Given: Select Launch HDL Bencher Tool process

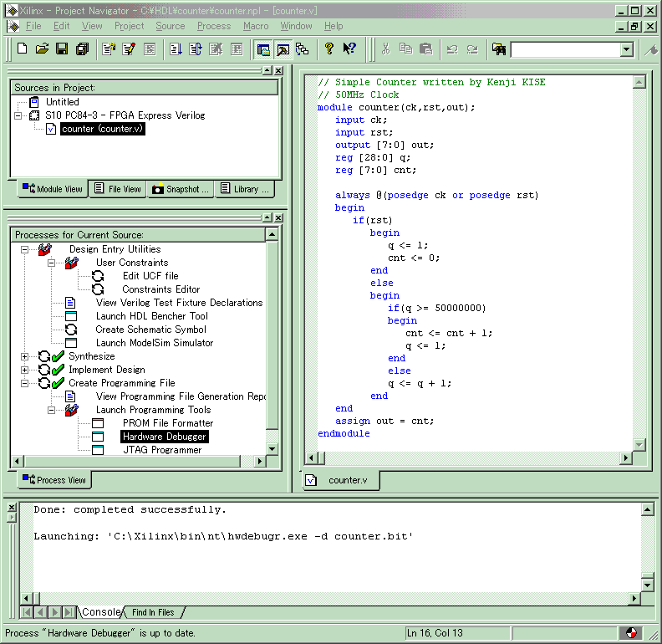Looking at the screenshot, I should [152, 316].
